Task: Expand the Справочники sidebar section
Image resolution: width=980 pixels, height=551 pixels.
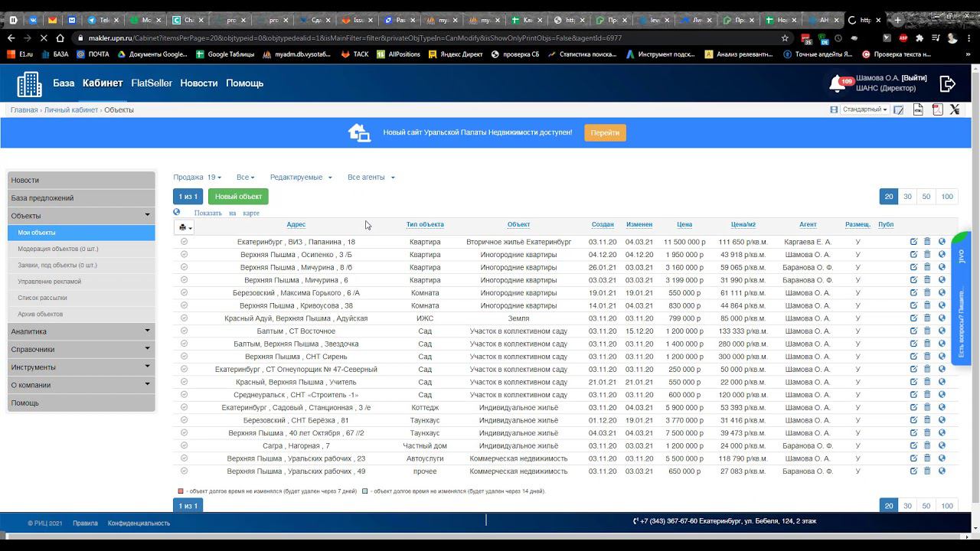Action: pos(81,349)
